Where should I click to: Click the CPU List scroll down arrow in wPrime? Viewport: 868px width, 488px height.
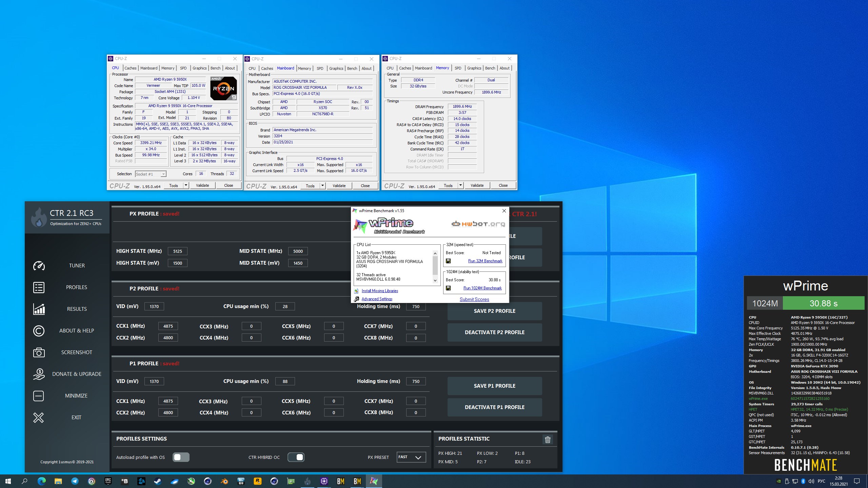click(435, 280)
